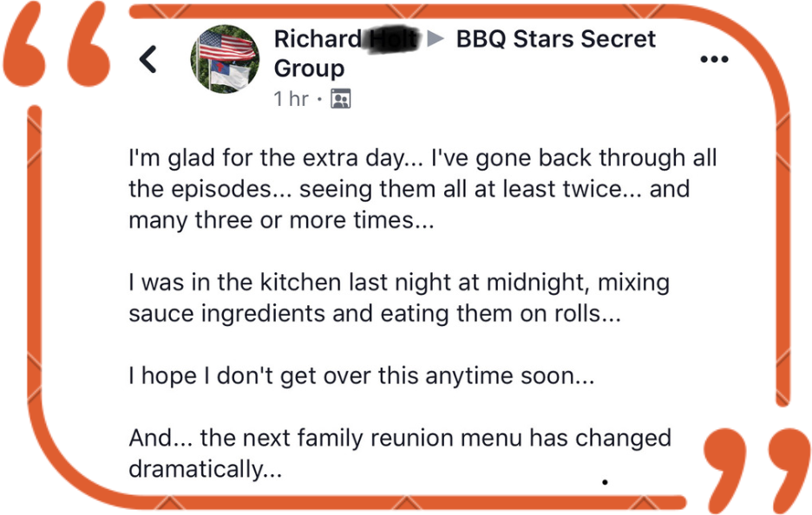812x515 pixels.
Task: Click the paragraph starting 'I'm glad for the extra day'
Action: [x=422, y=190]
